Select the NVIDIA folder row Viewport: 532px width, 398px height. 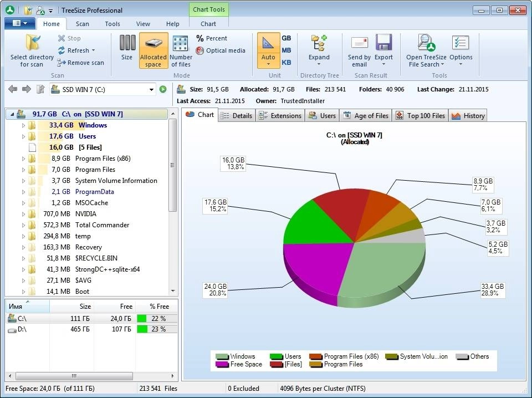click(x=86, y=214)
